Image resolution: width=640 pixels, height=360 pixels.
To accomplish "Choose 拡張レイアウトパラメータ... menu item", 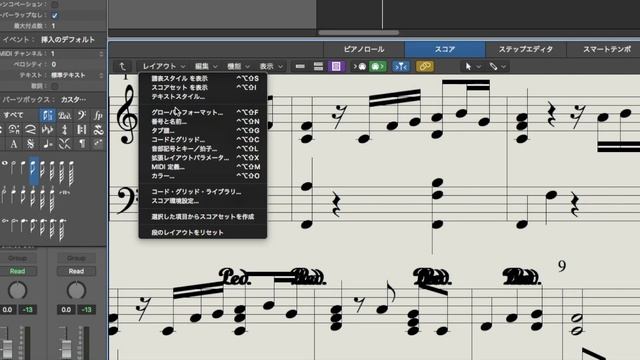I will (203, 158).
